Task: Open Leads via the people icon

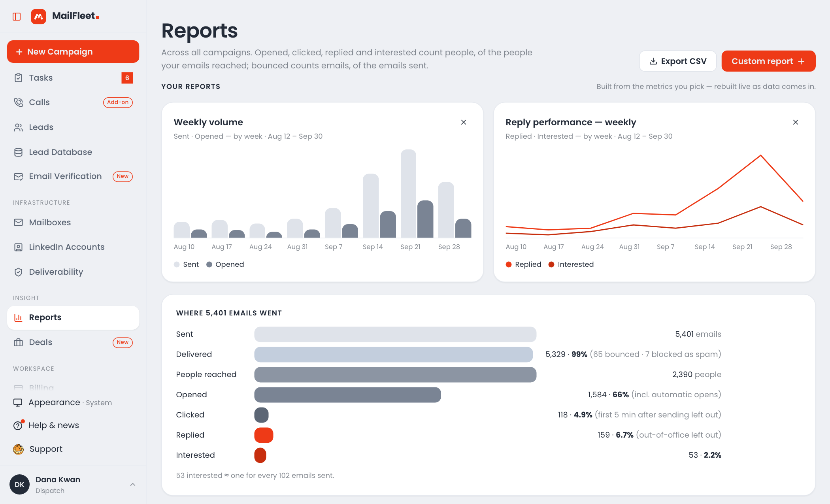Action: [18, 127]
